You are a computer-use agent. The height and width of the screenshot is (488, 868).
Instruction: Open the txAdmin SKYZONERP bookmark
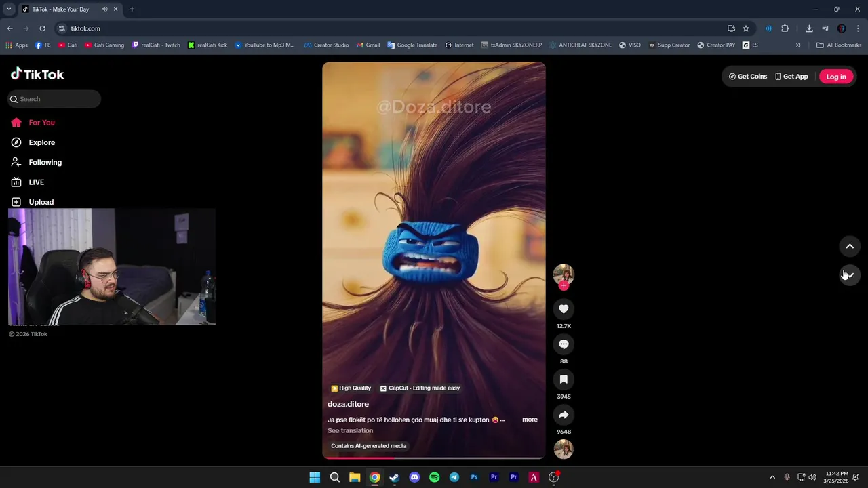(511, 45)
